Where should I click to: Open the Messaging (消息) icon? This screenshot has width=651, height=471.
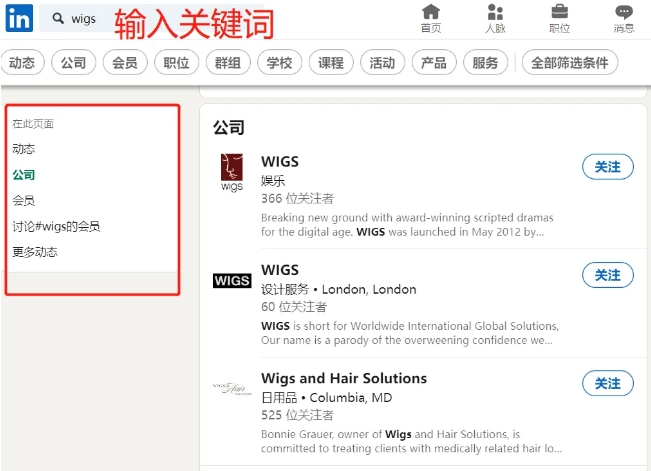pos(624,12)
